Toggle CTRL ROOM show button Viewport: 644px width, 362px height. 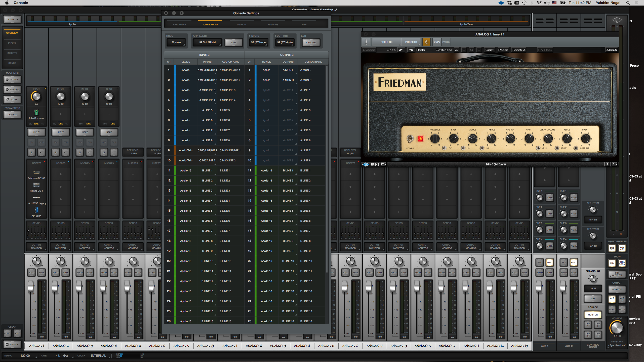click(622, 263)
